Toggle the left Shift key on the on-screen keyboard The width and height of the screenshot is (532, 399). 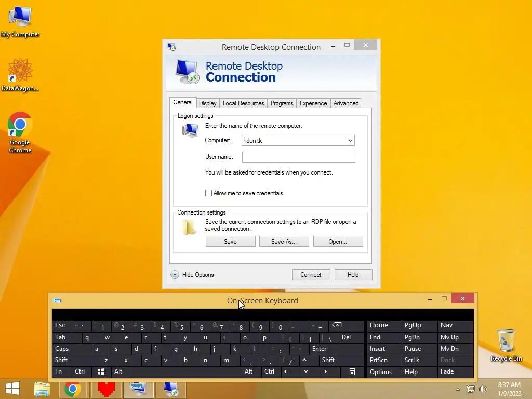point(77,360)
